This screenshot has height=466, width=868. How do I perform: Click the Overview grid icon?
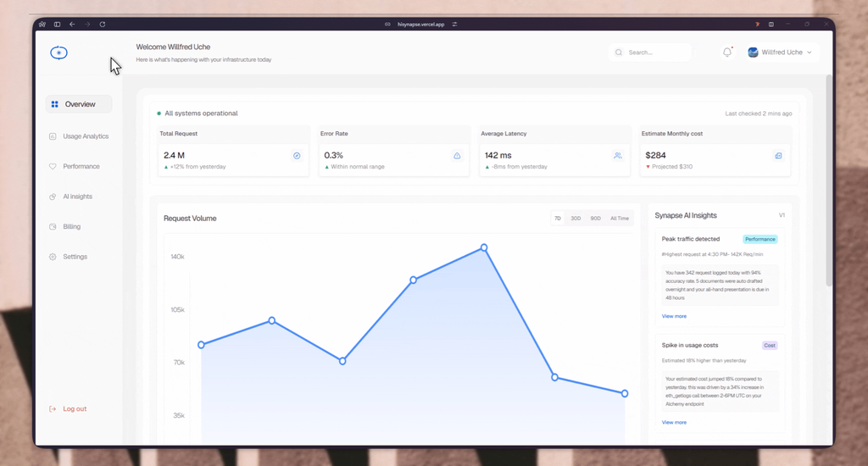[55, 104]
